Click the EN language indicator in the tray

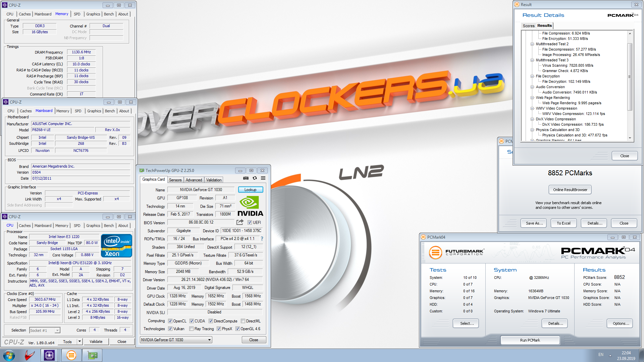[601, 355]
